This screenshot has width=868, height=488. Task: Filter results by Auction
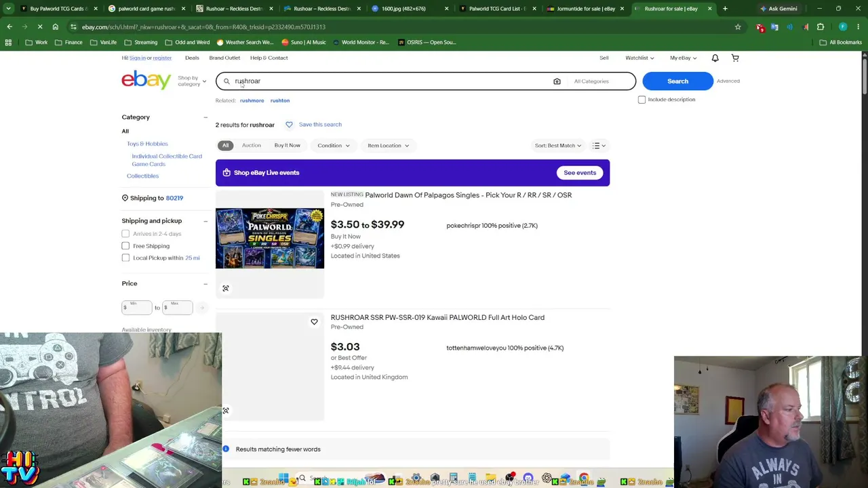(251, 146)
